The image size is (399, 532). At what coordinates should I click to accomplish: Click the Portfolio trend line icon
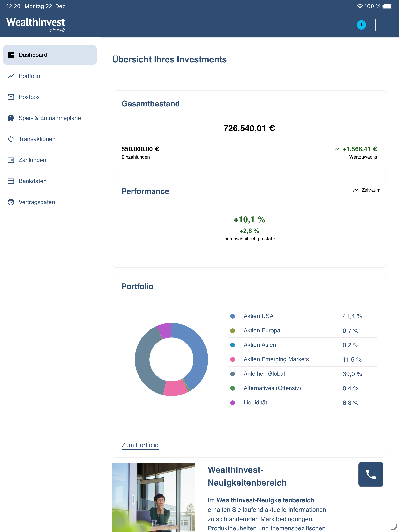[11, 76]
